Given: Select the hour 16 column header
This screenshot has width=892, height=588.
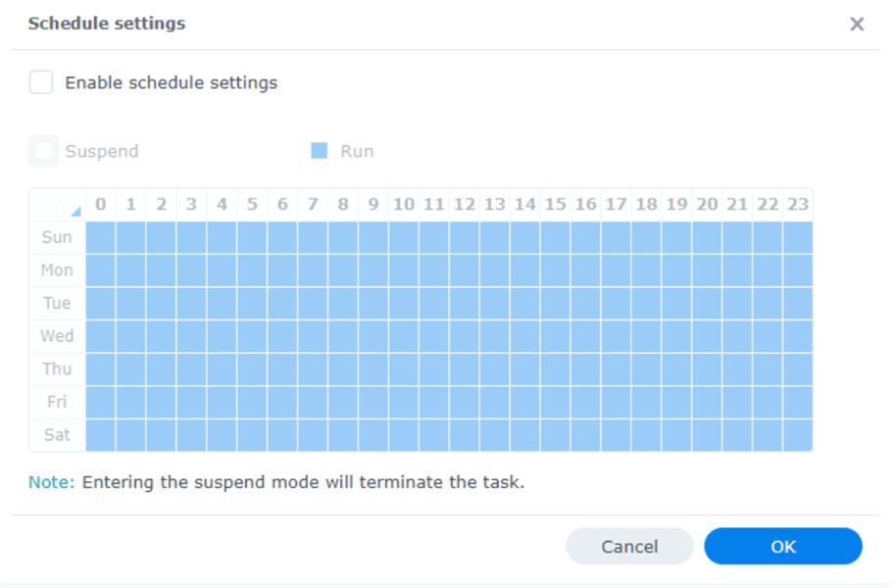Looking at the screenshot, I should (x=585, y=205).
